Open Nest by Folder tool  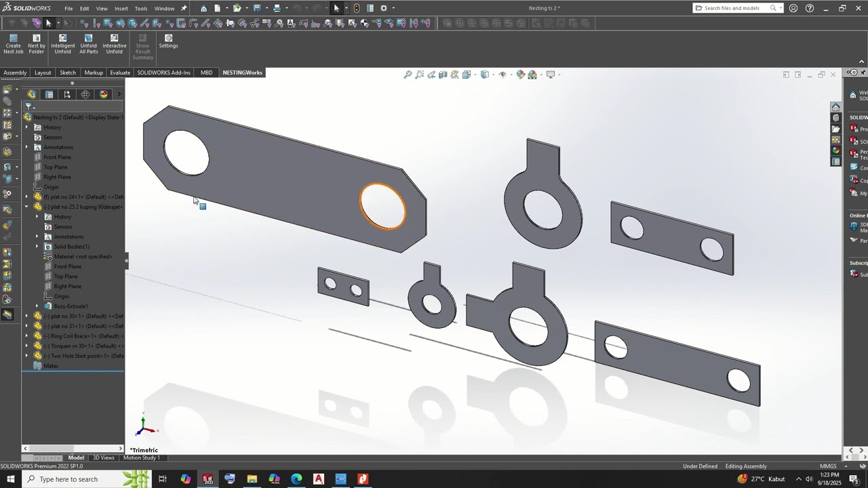[x=37, y=43]
